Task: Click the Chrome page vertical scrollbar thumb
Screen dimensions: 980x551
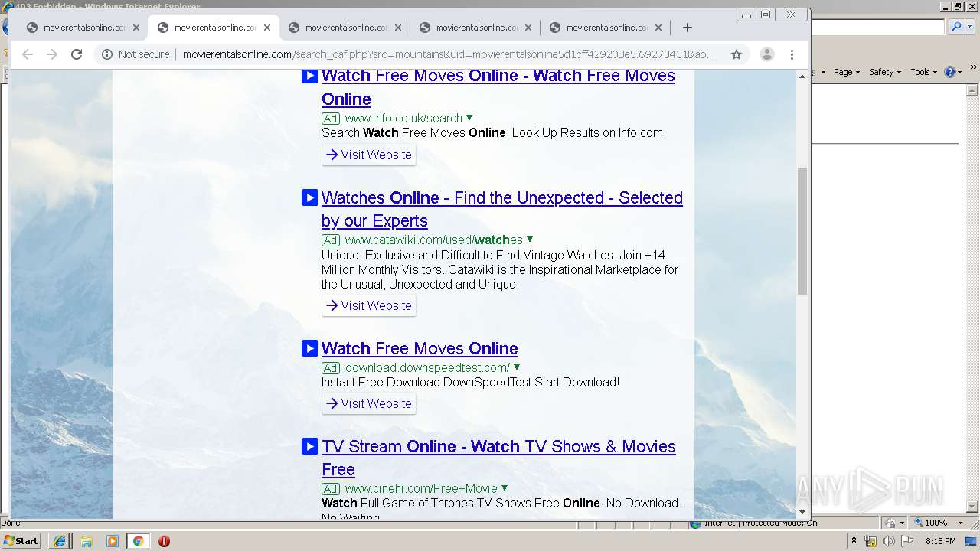Action: coord(802,231)
